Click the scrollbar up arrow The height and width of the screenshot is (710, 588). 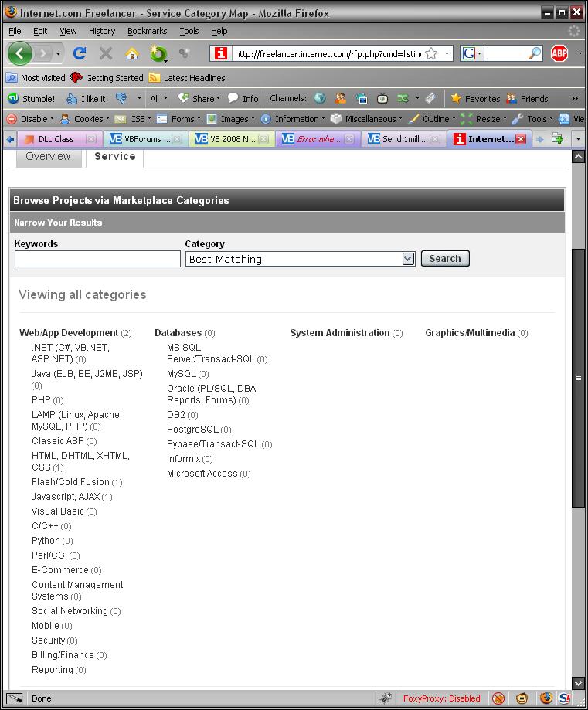[578, 157]
